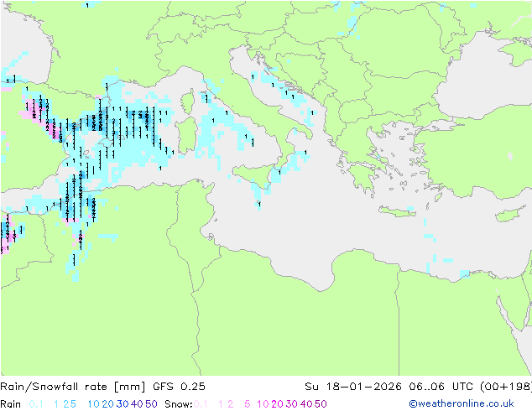Click the 'Rain' legend label

11,404
